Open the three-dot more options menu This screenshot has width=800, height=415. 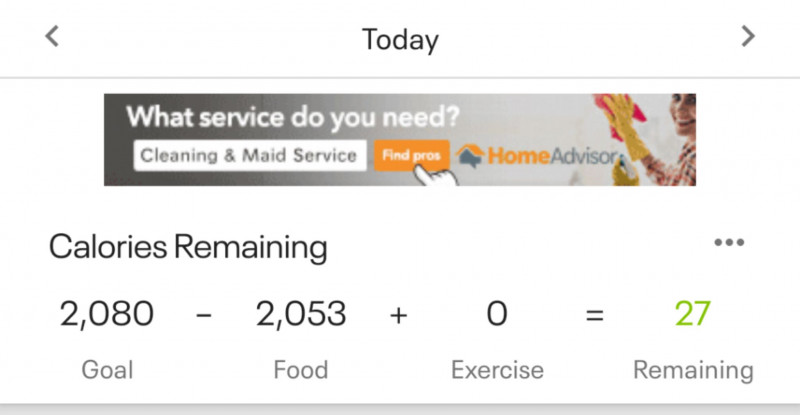tap(729, 243)
